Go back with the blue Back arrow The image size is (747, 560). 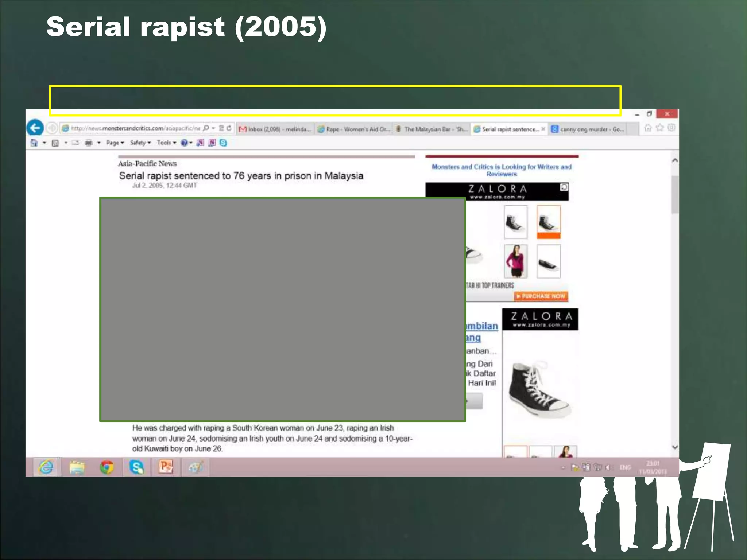(x=35, y=128)
